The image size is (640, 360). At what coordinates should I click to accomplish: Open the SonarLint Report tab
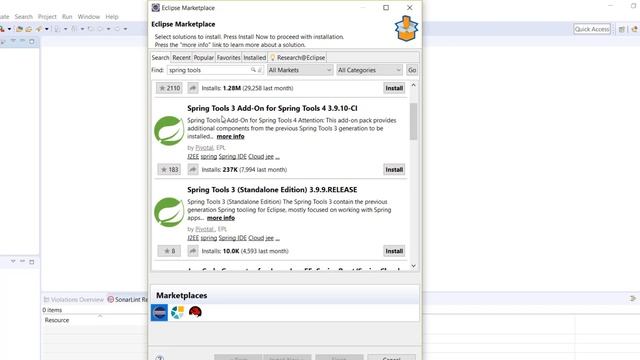click(127, 300)
